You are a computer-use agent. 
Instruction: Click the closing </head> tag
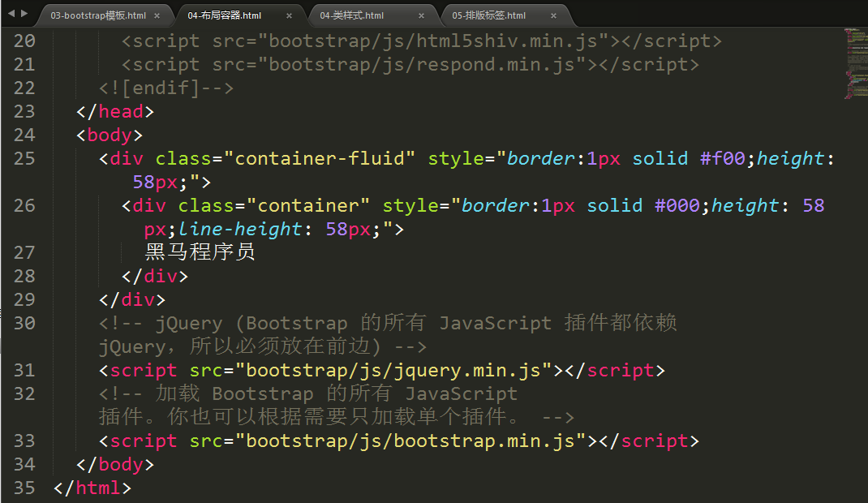pyautogui.click(x=115, y=112)
